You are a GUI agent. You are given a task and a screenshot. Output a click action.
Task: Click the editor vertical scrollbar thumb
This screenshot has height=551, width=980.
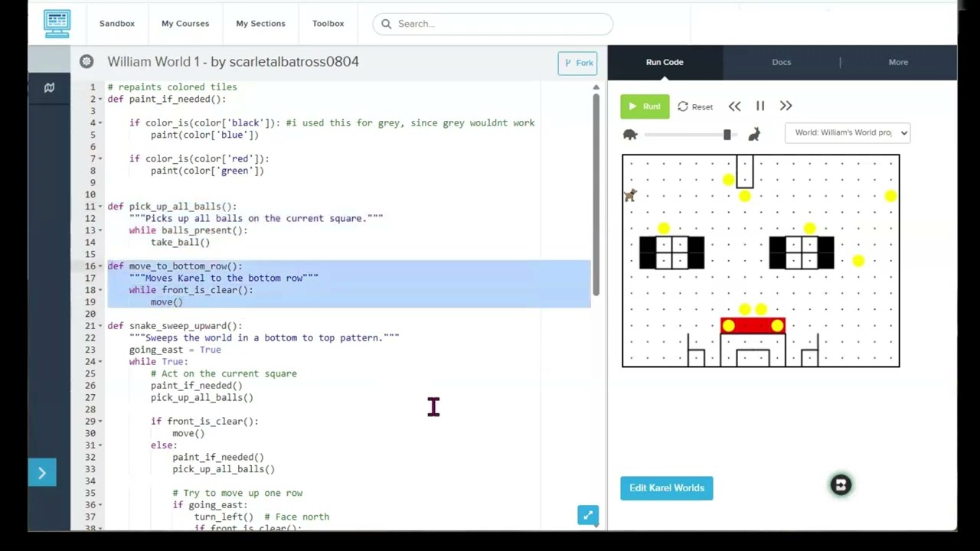coord(596,196)
